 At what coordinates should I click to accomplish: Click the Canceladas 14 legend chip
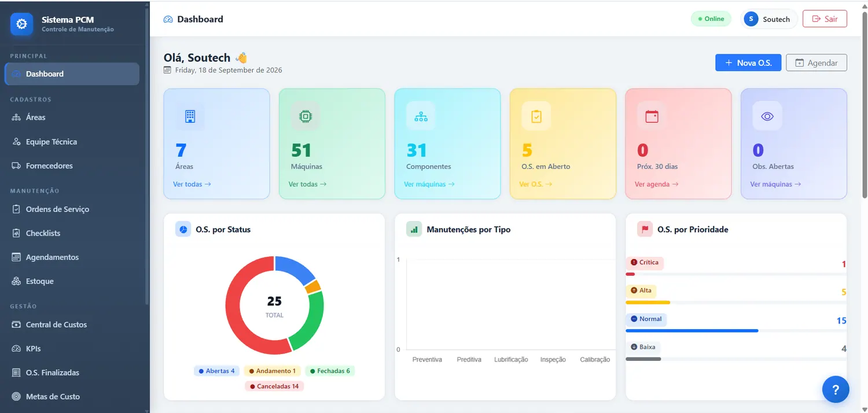[274, 386]
